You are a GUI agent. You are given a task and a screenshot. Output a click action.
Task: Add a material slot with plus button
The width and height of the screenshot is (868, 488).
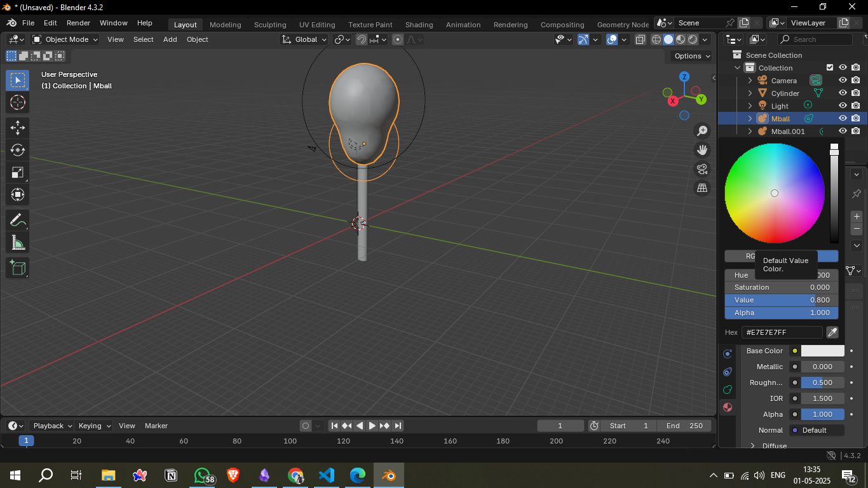(x=857, y=217)
